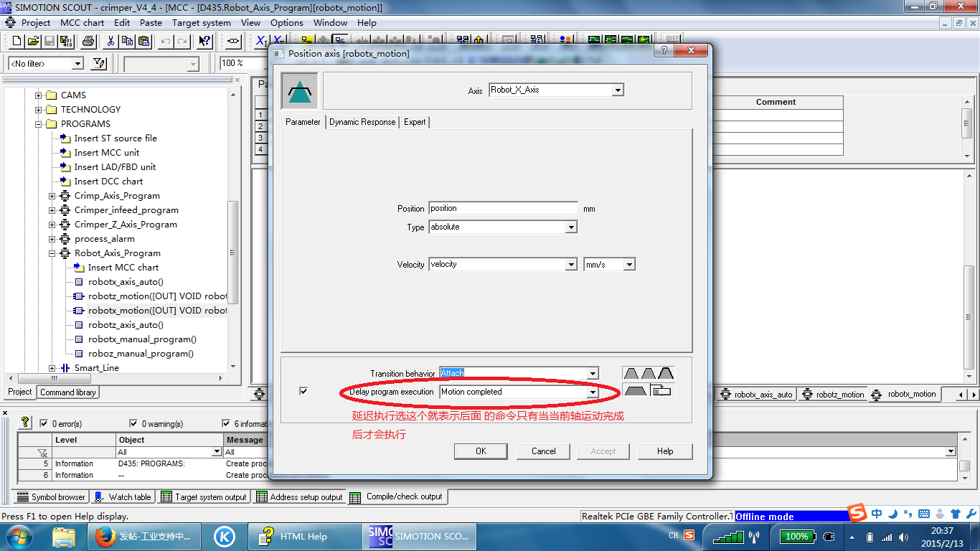Open the Velocity value dropdown
The height and width of the screenshot is (551, 980).
point(571,265)
